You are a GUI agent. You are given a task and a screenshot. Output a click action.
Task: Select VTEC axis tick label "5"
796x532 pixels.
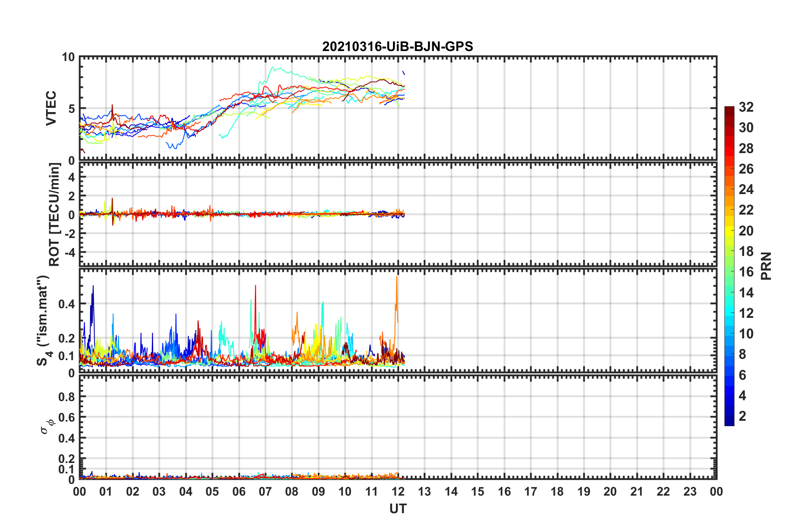[x=71, y=109]
